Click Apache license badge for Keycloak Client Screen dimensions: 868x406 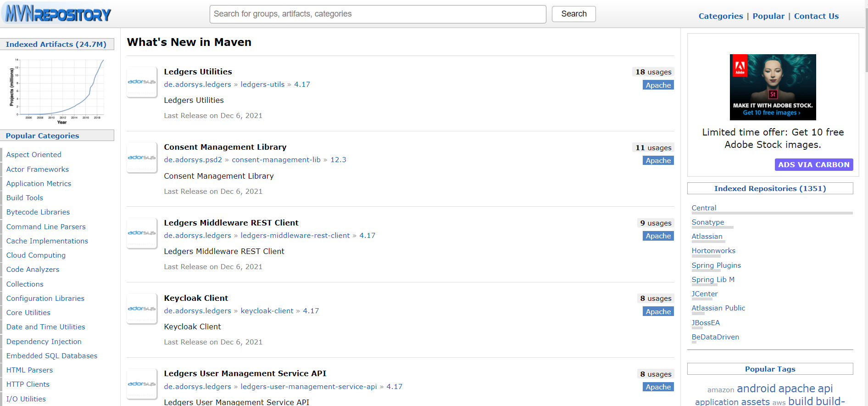click(x=658, y=311)
